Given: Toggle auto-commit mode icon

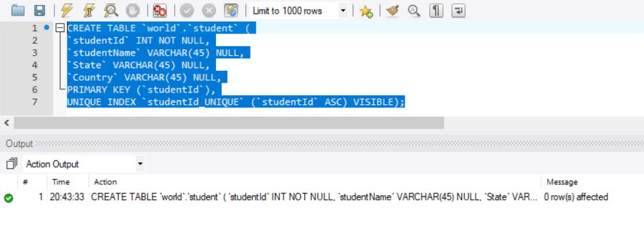Looking at the screenshot, I should click(231, 10).
